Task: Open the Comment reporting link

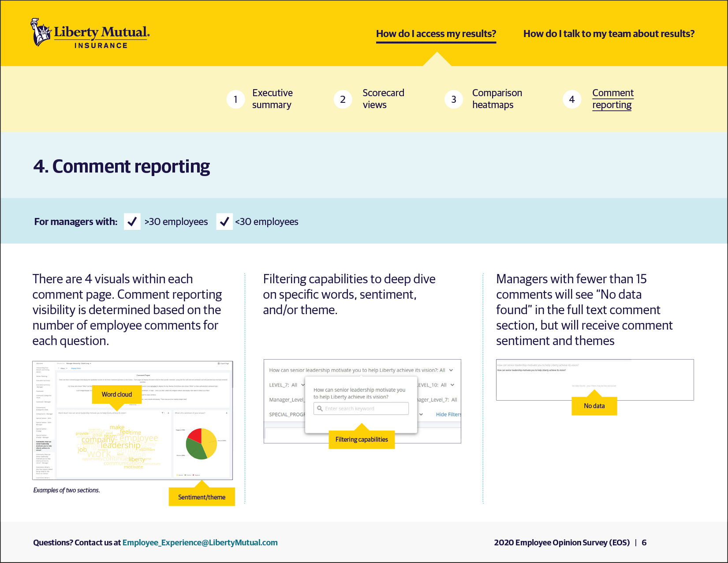Action: [x=613, y=99]
